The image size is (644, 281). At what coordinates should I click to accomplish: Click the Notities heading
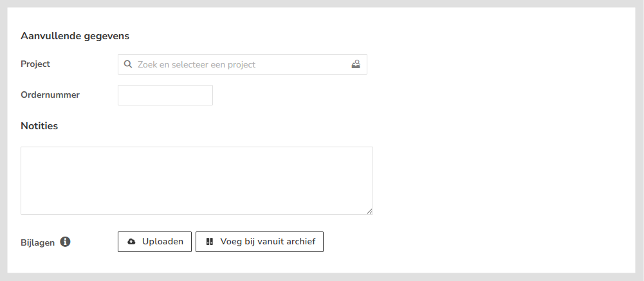[x=39, y=126]
